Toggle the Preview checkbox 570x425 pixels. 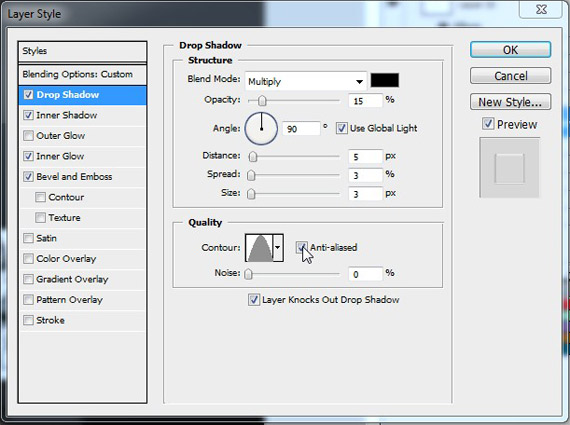[488, 124]
